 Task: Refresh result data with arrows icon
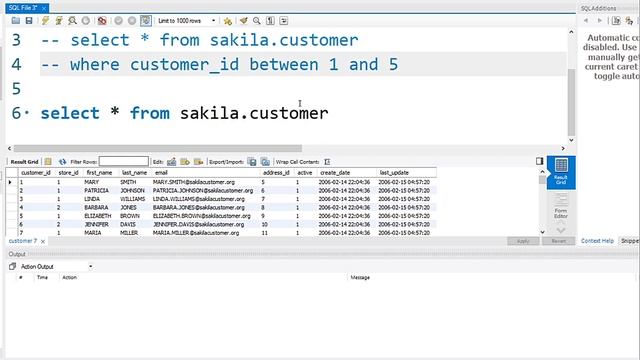(62, 162)
